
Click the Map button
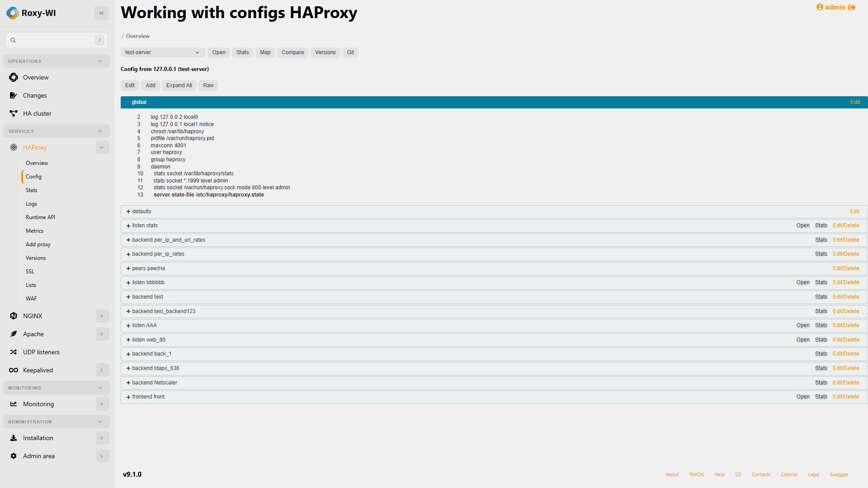click(x=265, y=52)
